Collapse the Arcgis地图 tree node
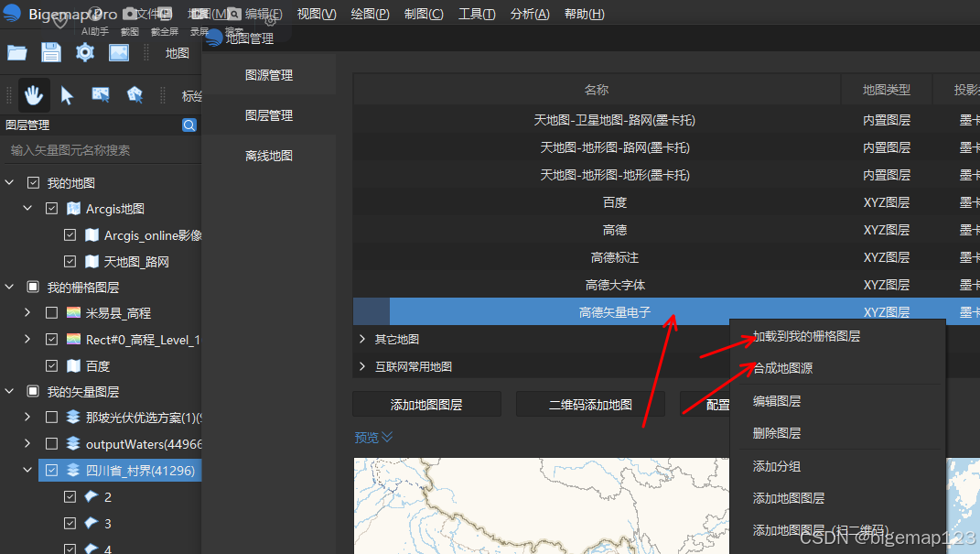Screen dimensions: 980x554 tap(27, 208)
